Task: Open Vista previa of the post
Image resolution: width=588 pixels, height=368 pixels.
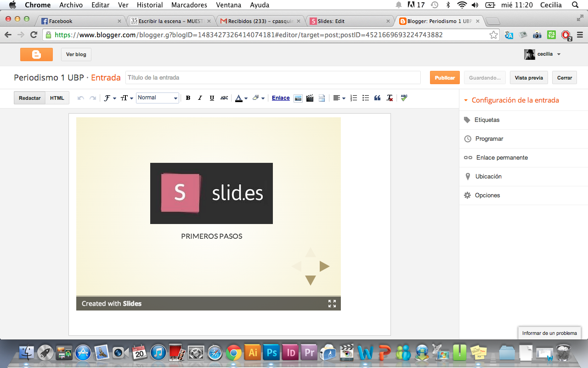Action: (529, 78)
